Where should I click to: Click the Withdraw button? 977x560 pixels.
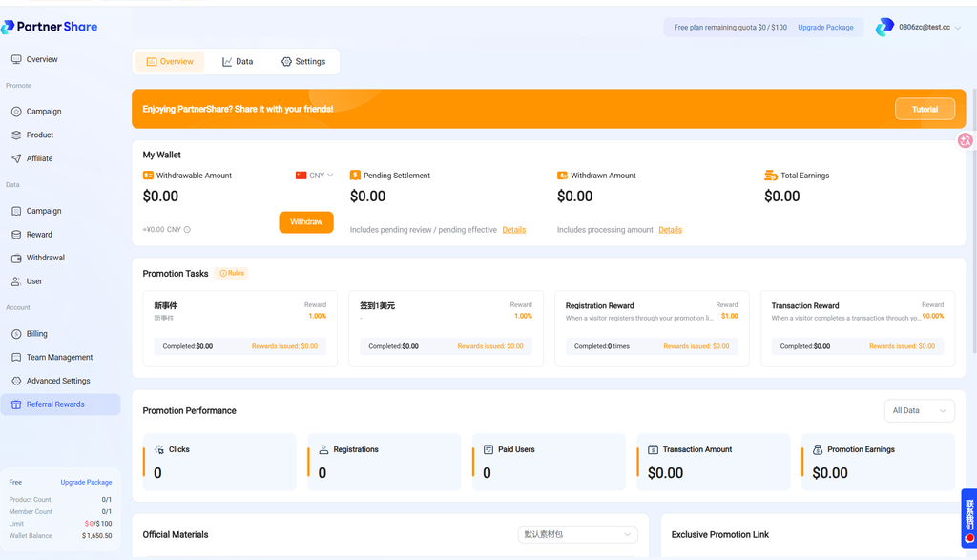306,221
